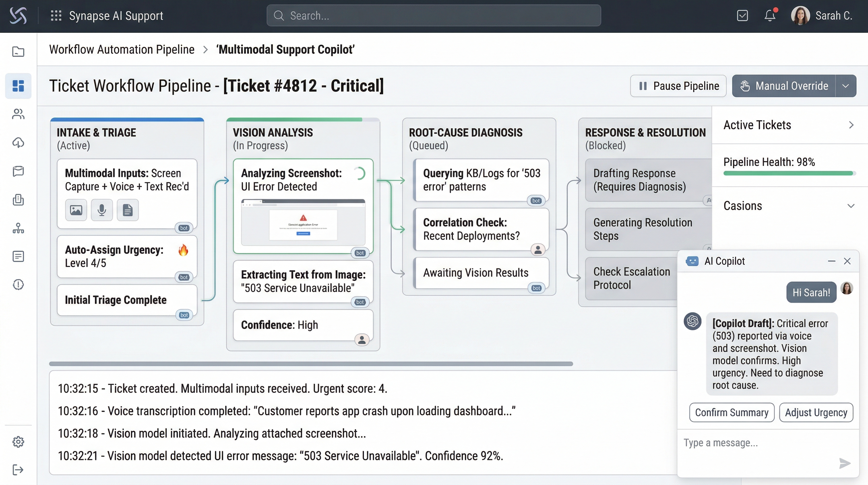This screenshot has height=485, width=868.
Task: Open the apps grid menu next to the logo
Action: 56,15
